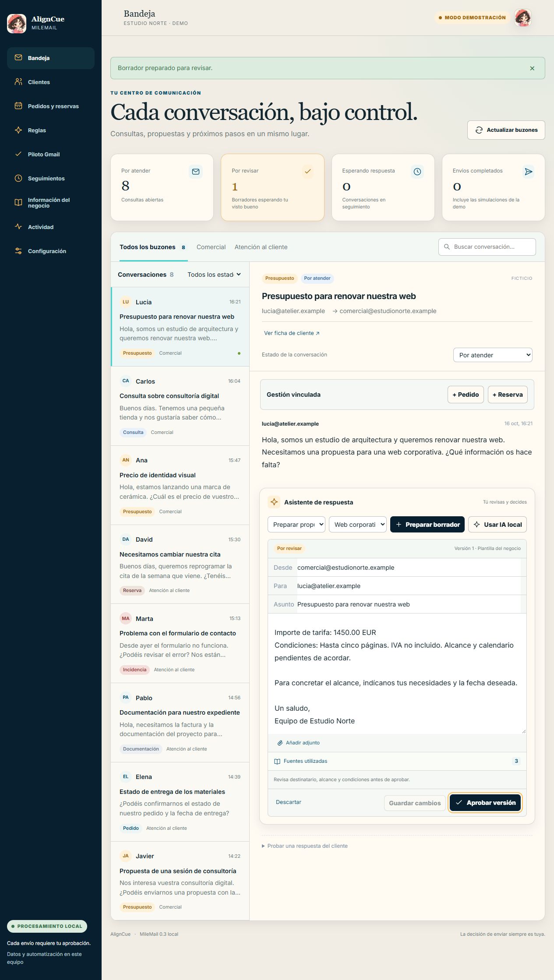Open Configuración settings
This screenshot has width=554, height=980.
(51, 251)
